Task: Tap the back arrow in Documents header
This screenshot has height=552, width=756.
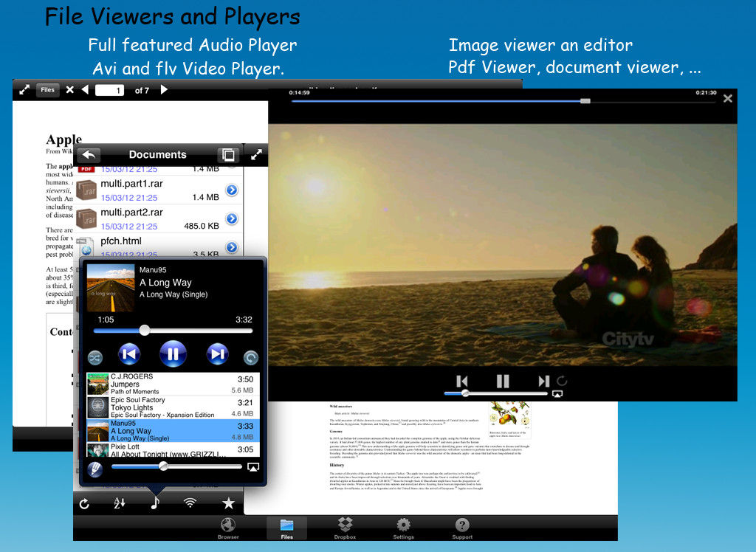Action: pos(89,155)
